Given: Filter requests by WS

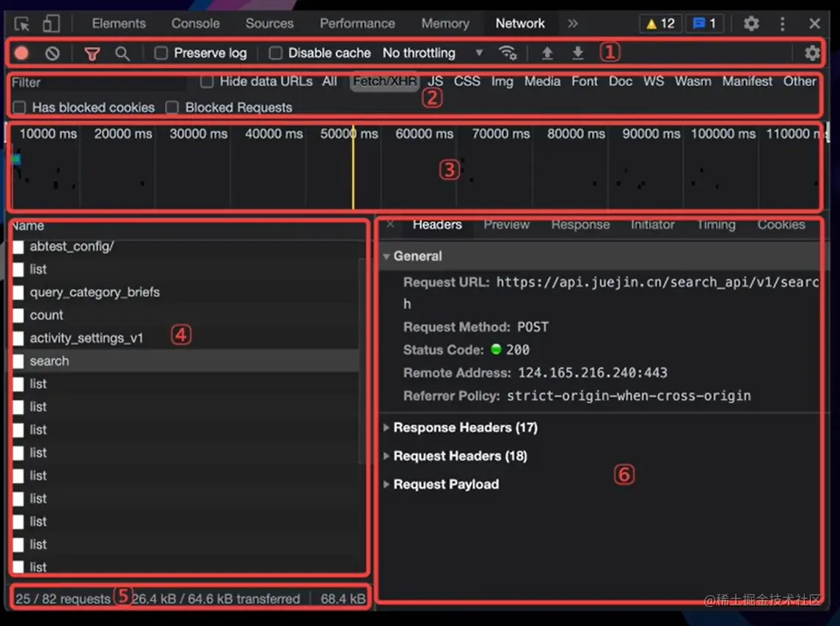Looking at the screenshot, I should click(654, 81).
